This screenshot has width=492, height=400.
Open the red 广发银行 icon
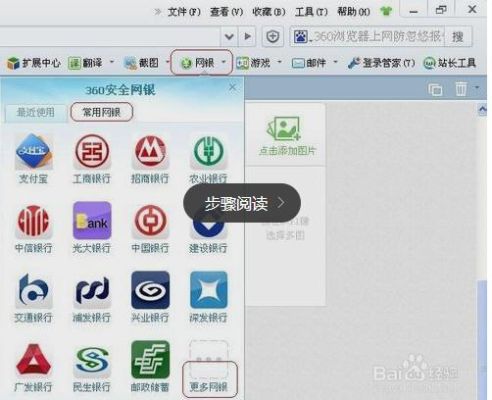click(x=33, y=360)
